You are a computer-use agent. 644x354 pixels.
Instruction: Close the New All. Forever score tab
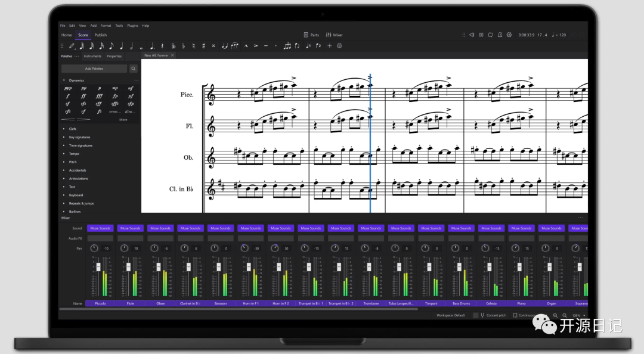pyautogui.click(x=172, y=55)
